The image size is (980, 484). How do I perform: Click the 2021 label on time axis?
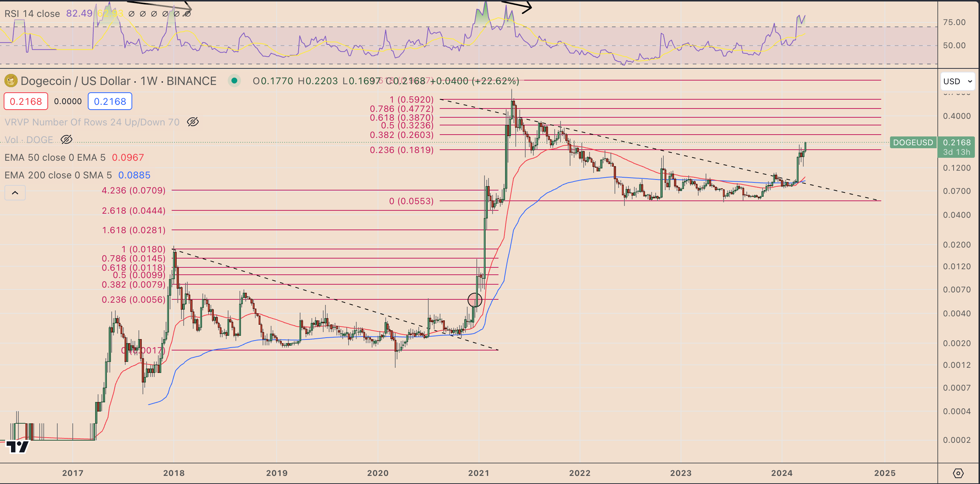[479, 473]
